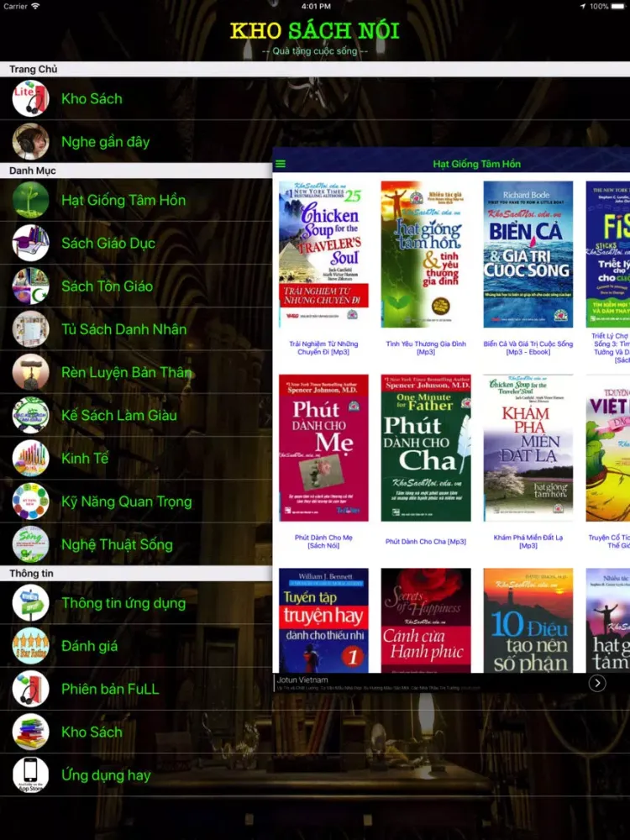Image resolution: width=630 pixels, height=840 pixels.
Task: Tap the Phút Dành Cho Mẹ book cover
Action: [x=323, y=448]
